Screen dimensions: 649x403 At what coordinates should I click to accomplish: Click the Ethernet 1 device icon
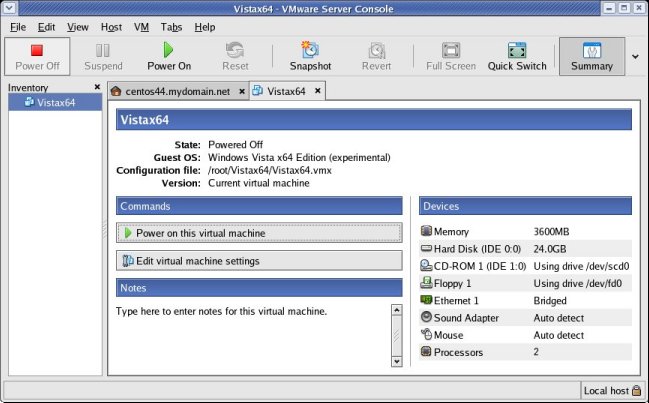coord(426,300)
